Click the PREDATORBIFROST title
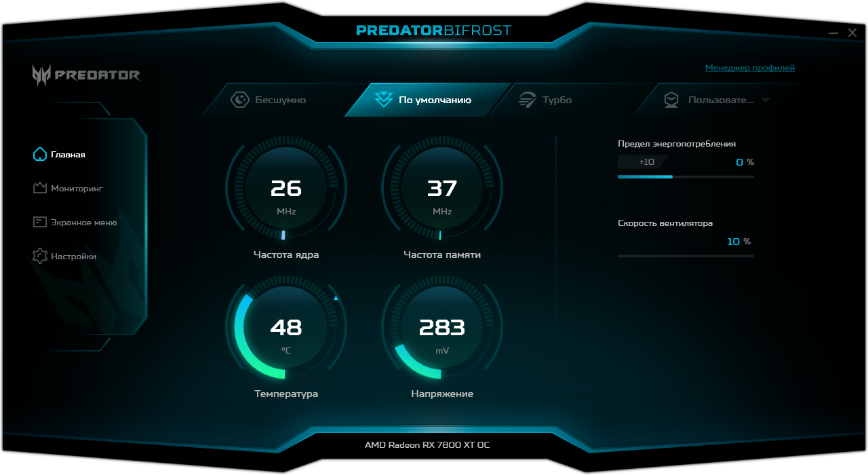868x475 pixels. tap(434, 31)
